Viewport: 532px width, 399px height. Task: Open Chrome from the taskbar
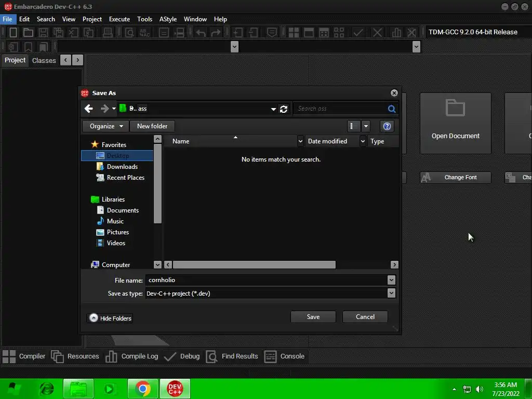(x=143, y=389)
